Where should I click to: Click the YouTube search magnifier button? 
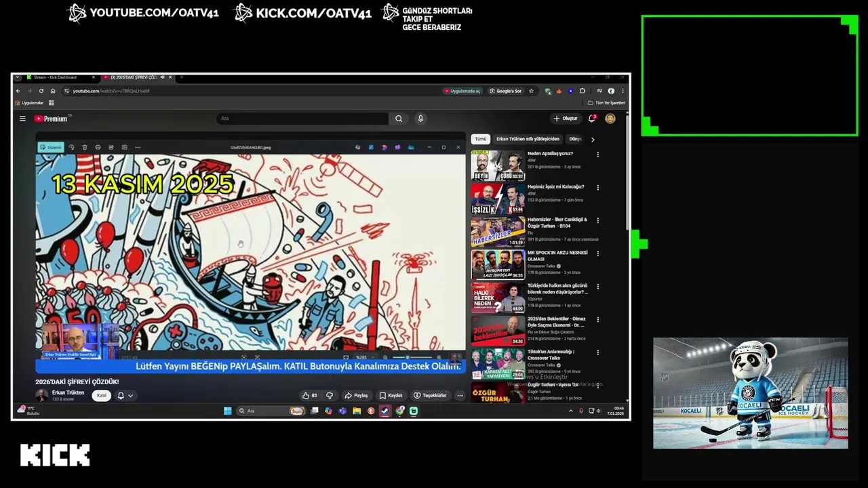coord(399,119)
